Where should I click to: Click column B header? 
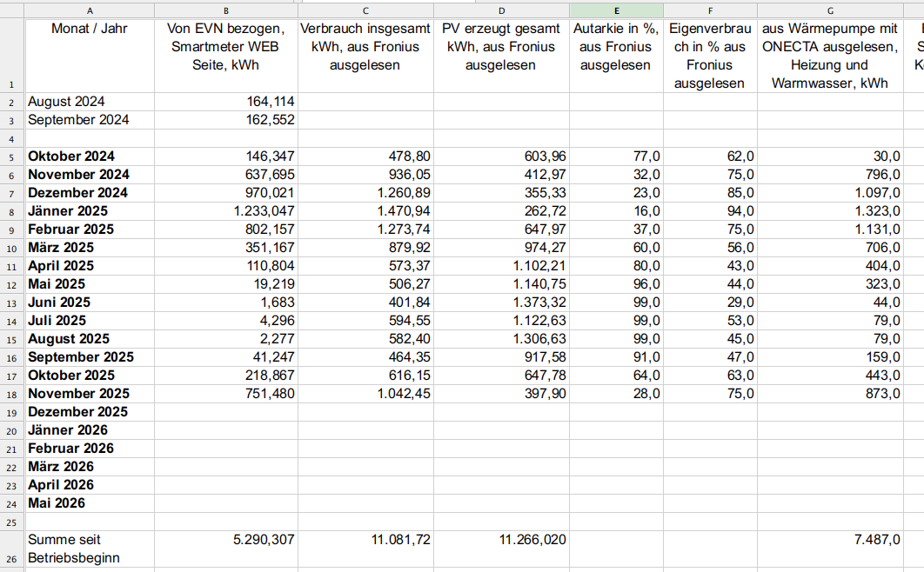[226, 10]
